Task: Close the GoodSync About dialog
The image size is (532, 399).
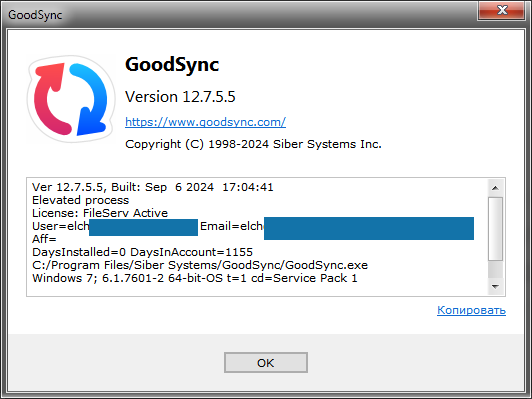Action: [501, 10]
